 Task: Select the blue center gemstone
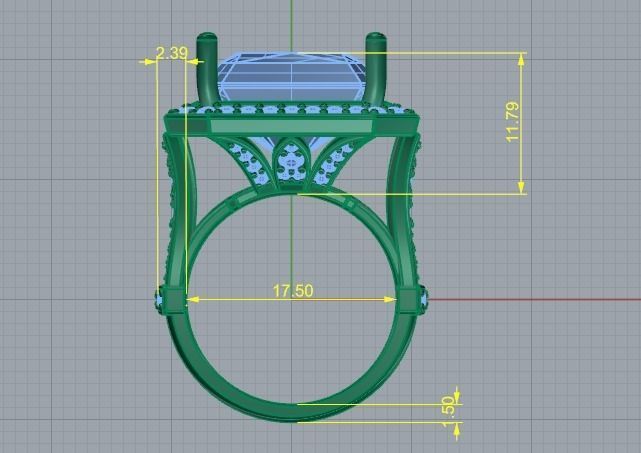(x=291, y=77)
